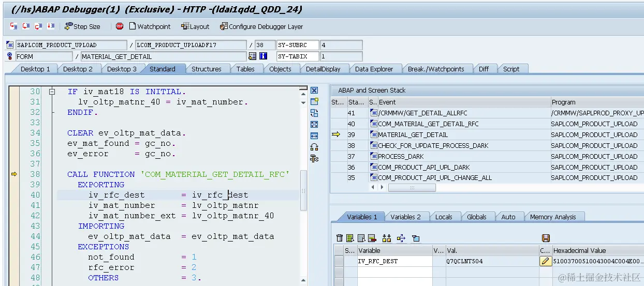644x286 pixels.
Task: Open Configure Debugger Layer
Action: (261, 26)
